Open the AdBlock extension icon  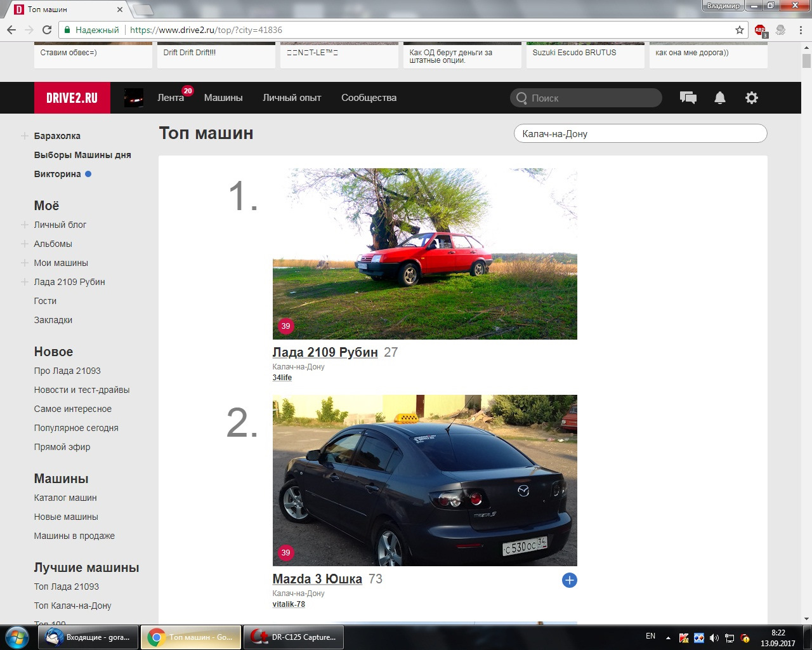[761, 30]
